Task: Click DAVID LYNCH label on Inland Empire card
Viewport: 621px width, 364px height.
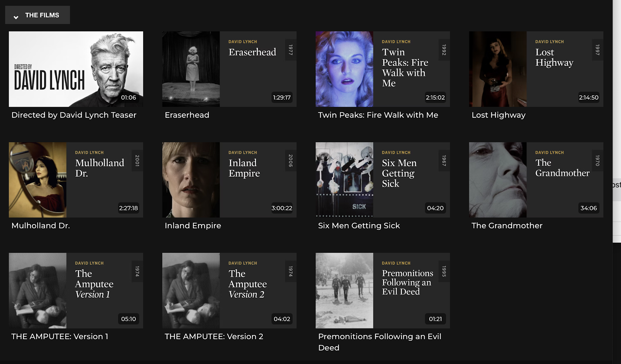Action: (x=243, y=152)
